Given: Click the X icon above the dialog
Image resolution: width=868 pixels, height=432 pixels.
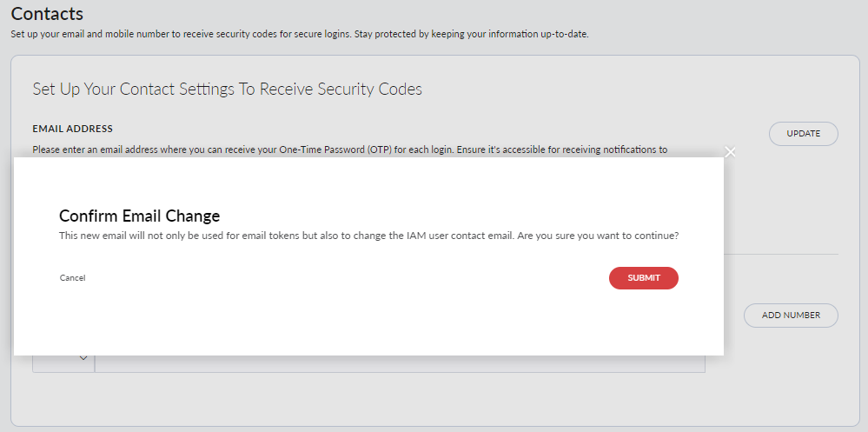Looking at the screenshot, I should 730,152.
